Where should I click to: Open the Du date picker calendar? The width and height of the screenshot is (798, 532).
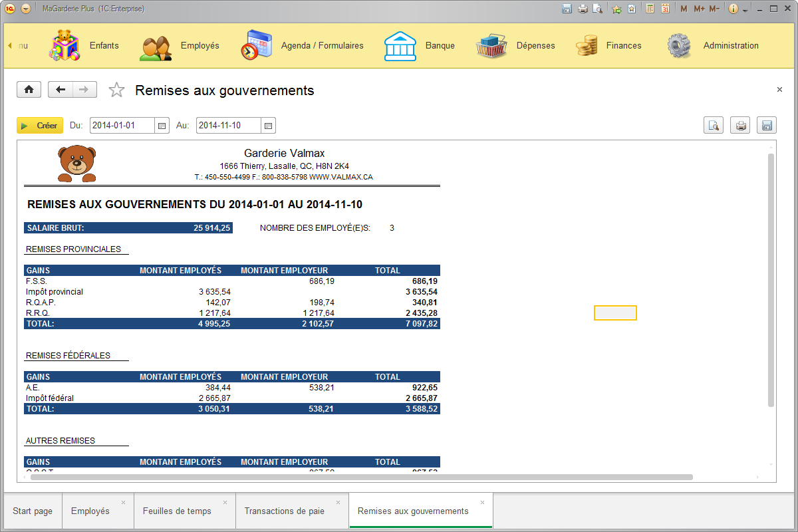(162, 125)
